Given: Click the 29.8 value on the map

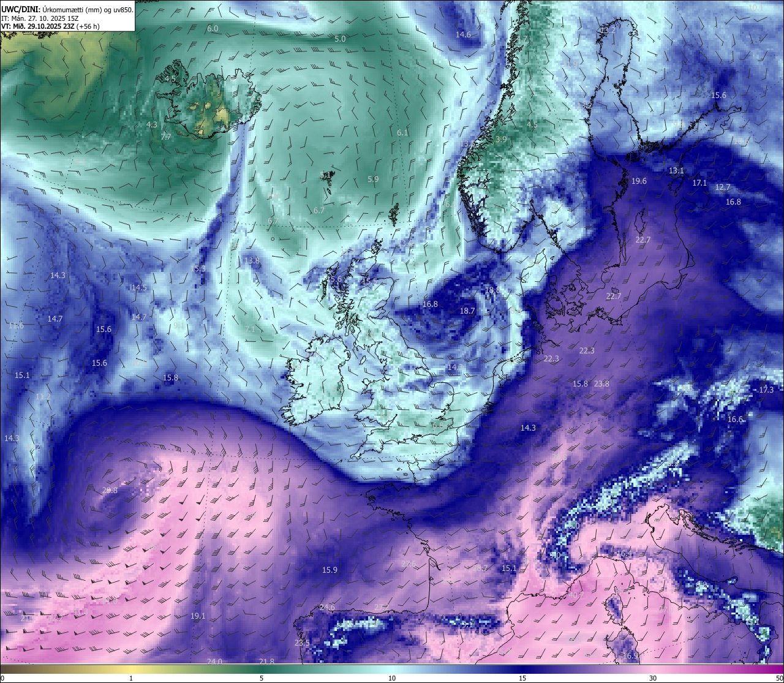Looking at the screenshot, I should coord(110,490).
